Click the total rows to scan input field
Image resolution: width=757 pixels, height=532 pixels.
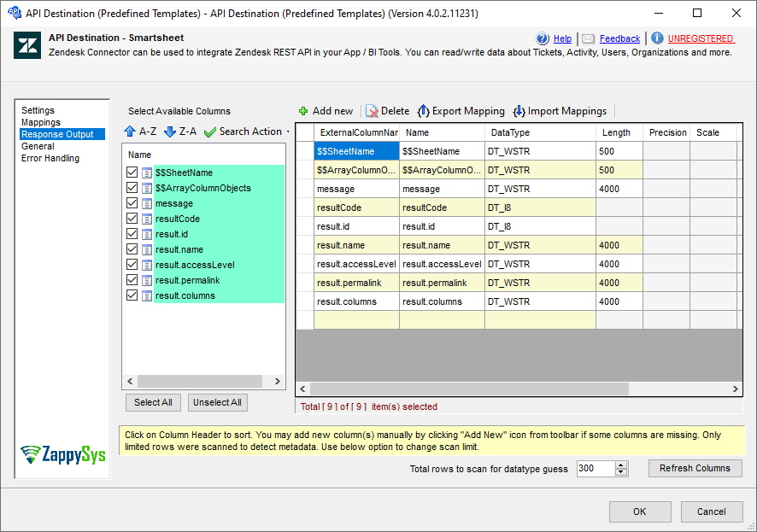(594, 468)
